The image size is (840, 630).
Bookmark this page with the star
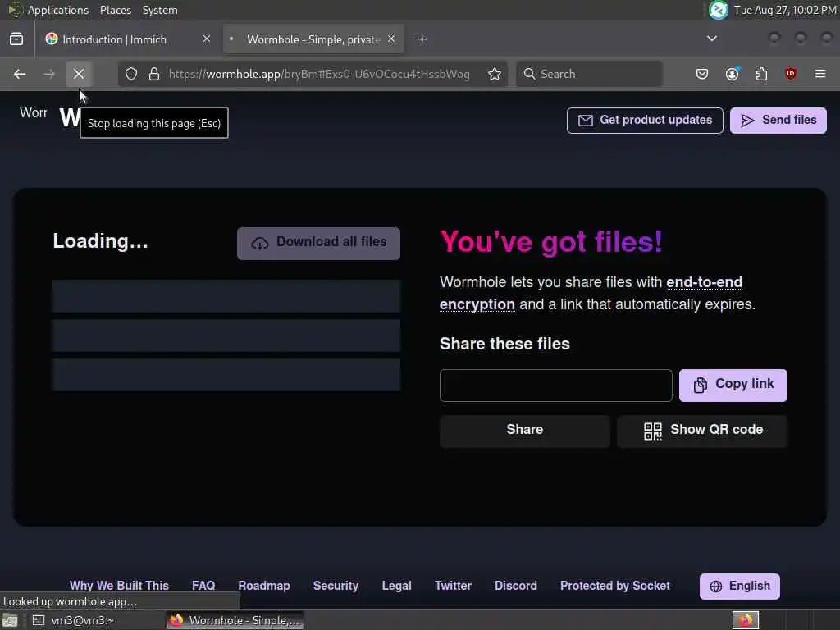pos(495,74)
